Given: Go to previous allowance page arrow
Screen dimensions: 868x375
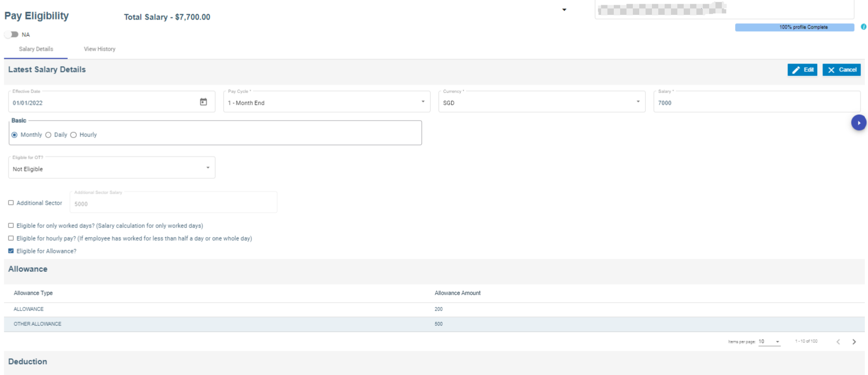Looking at the screenshot, I should pos(838,342).
